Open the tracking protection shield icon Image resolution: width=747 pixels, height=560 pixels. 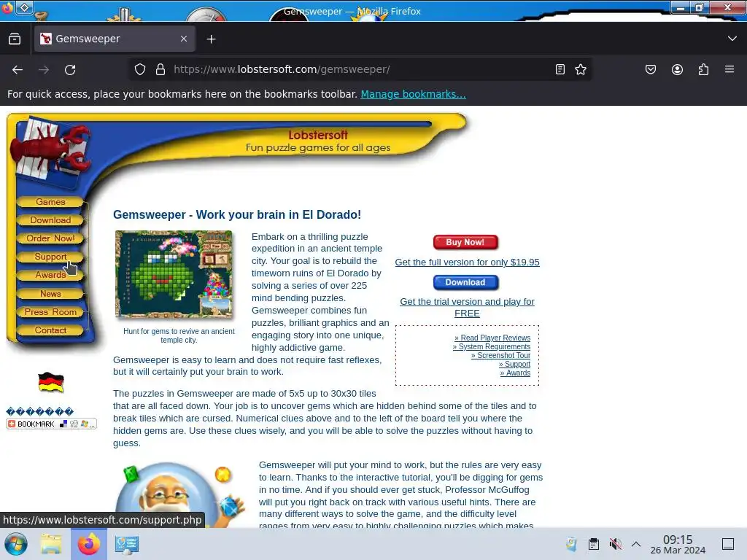(x=139, y=69)
